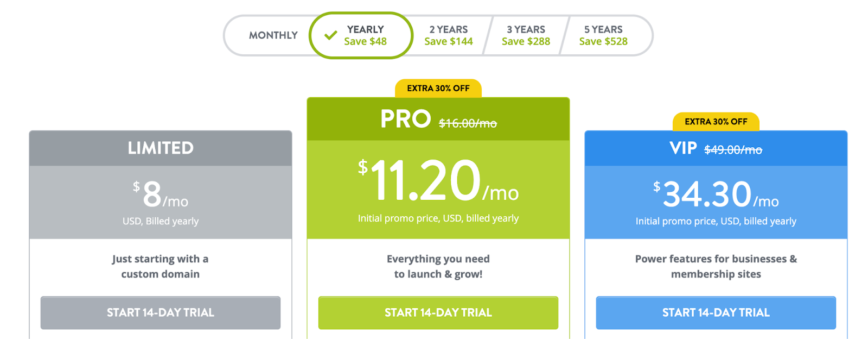Select the Monthly billing option
The width and height of the screenshot is (868, 339).
(273, 35)
